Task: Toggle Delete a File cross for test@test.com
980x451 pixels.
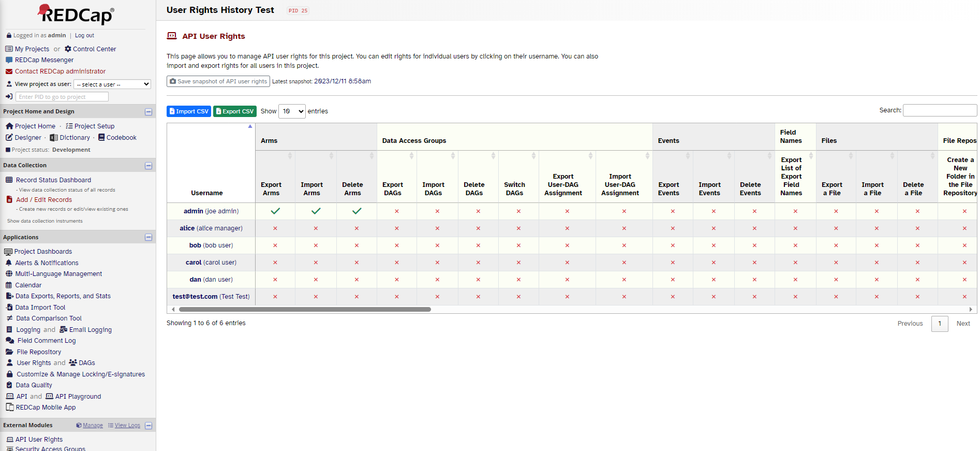Action: tap(917, 297)
